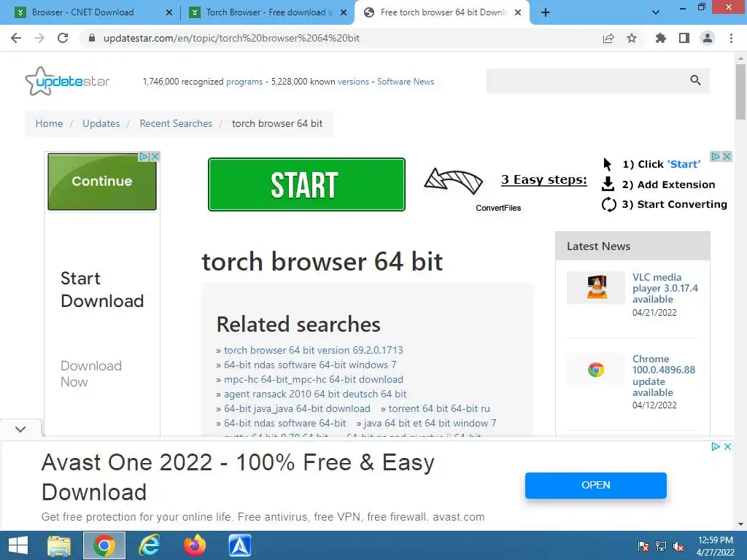Viewport: 747px width, 560px height.
Task: Open the Software News link
Action: [x=406, y=82]
